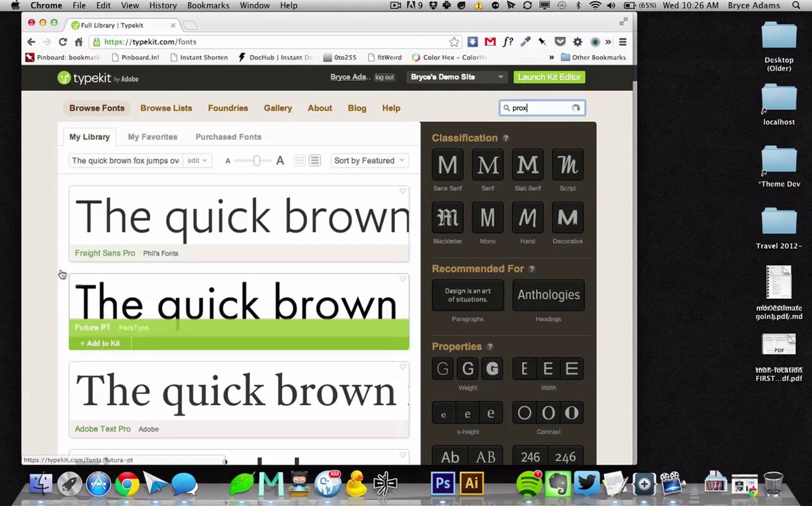This screenshot has width=812, height=506.
Task: Favorite the Adobe Text Pro heart
Action: (x=403, y=367)
